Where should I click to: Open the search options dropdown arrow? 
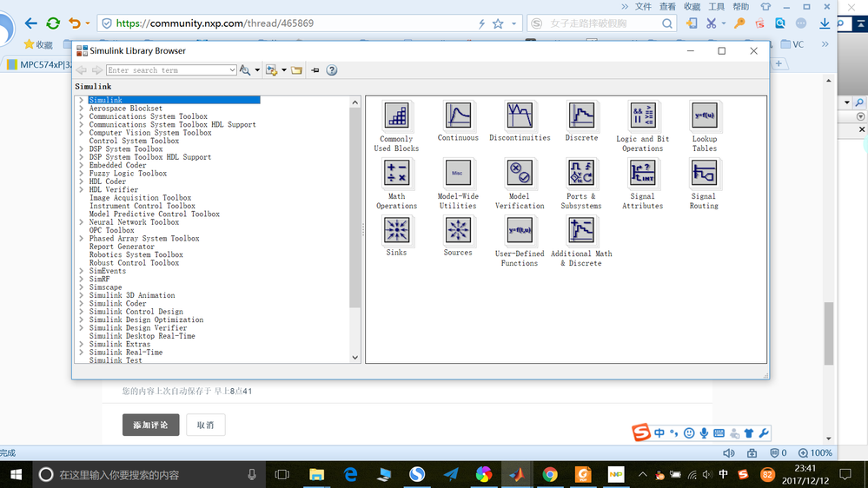click(x=257, y=70)
